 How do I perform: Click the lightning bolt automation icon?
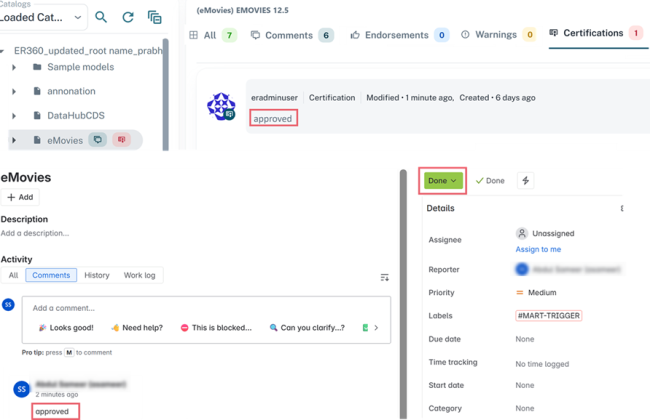coord(526,181)
